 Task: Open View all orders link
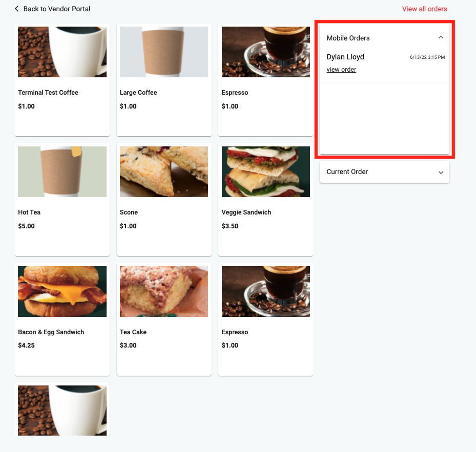424,9
